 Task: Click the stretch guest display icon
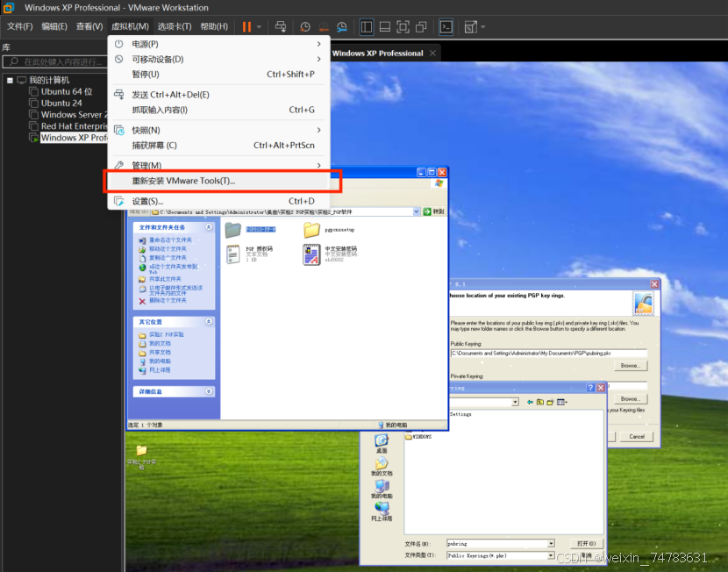coord(471,27)
